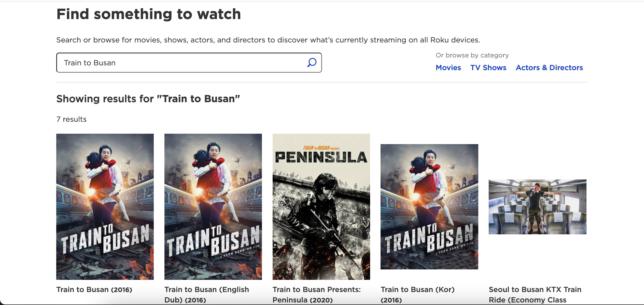Open Train to Busan English Dub poster
This screenshot has height=305, width=644.
tap(213, 207)
